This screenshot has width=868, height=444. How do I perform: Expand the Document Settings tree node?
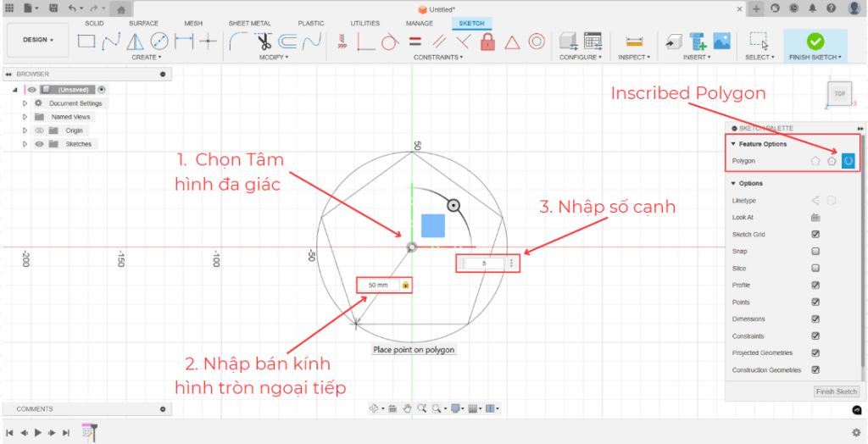click(25, 103)
